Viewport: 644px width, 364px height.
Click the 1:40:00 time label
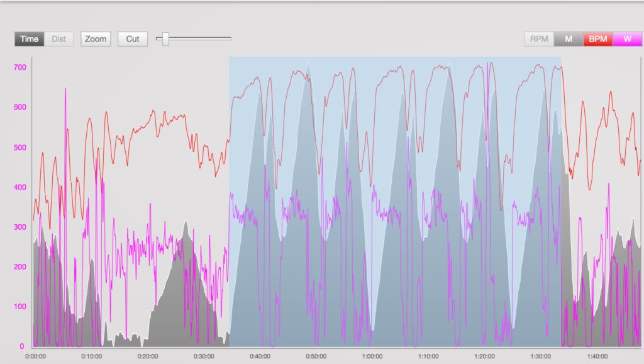(597, 356)
